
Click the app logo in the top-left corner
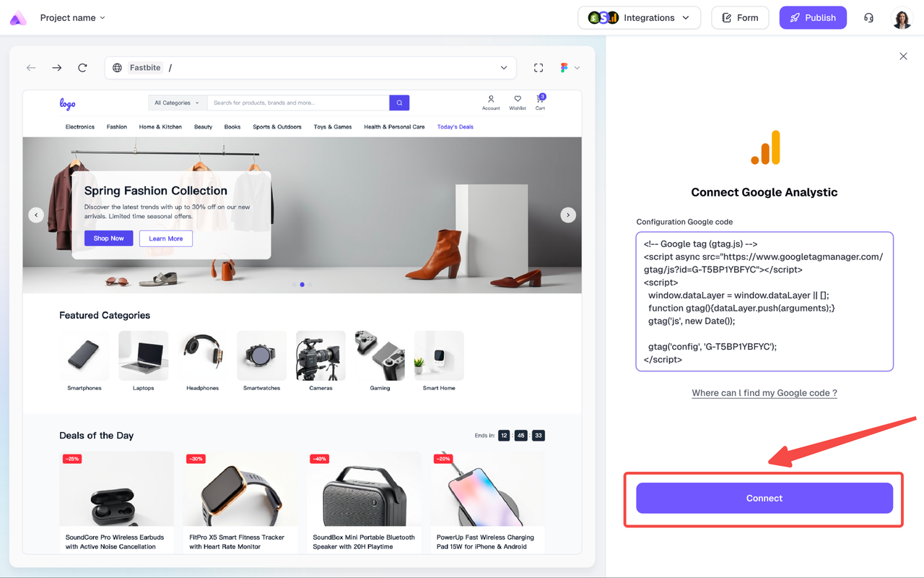(x=18, y=19)
